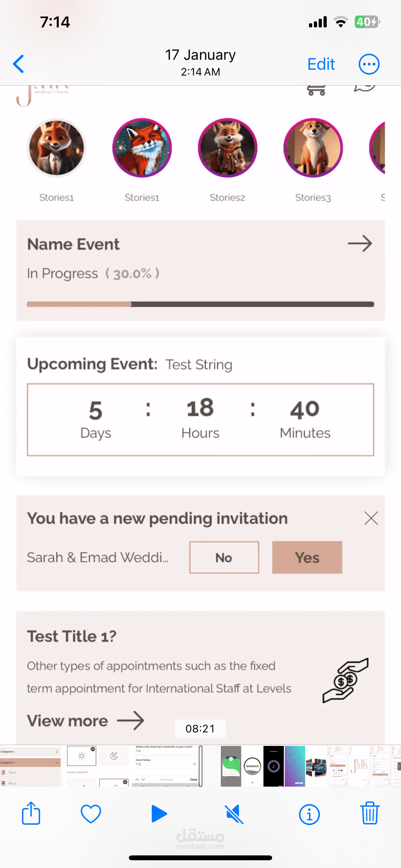
Task: Dismiss the pending invitation card
Action: pyautogui.click(x=371, y=518)
